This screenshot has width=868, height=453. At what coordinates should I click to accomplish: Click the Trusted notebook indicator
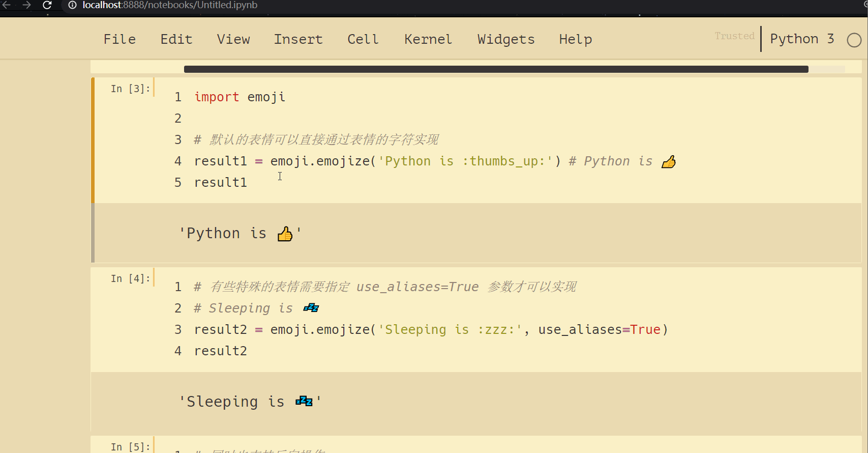734,36
